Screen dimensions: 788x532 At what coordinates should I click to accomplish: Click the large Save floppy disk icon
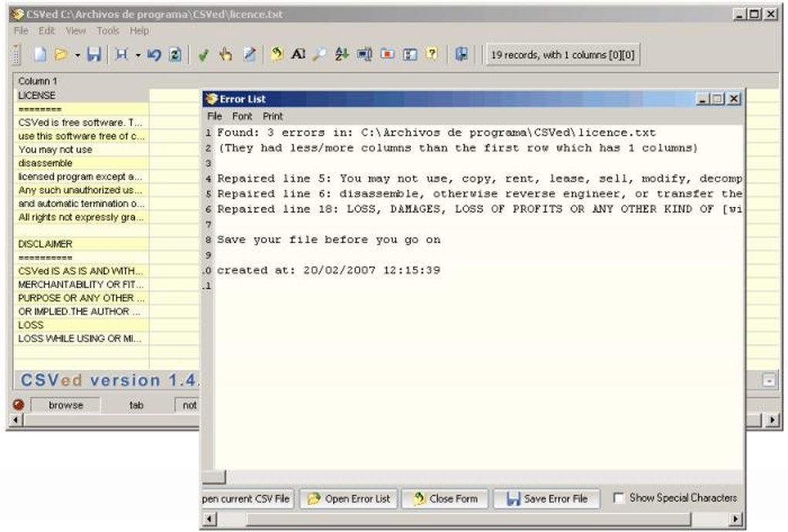(x=94, y=54)
